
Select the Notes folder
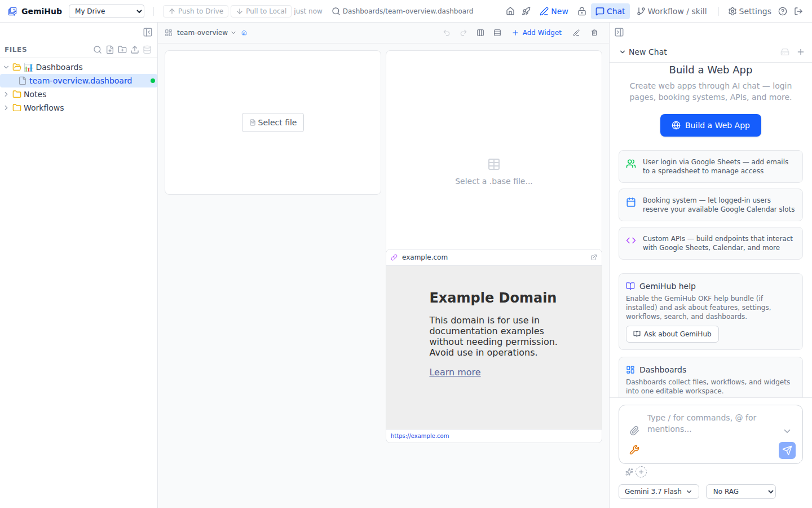35,94
